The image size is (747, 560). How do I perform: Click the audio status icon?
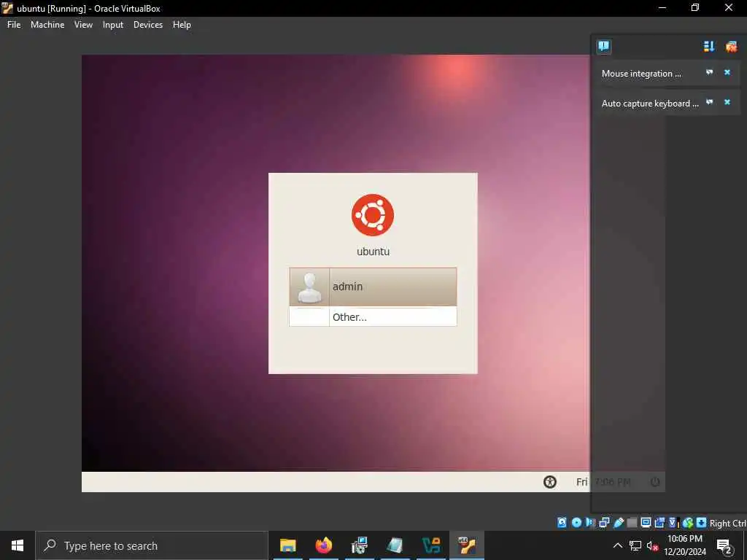pos(590,523)
